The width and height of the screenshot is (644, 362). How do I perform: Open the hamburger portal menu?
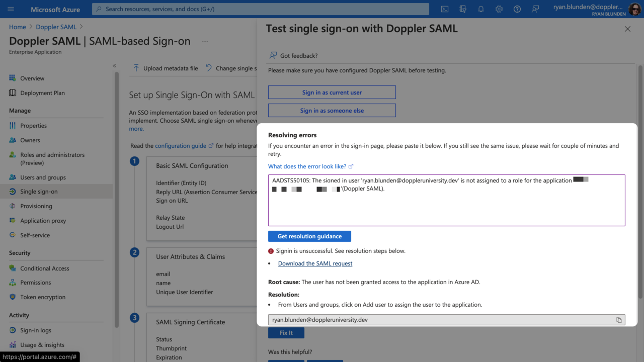coord(11,9)
